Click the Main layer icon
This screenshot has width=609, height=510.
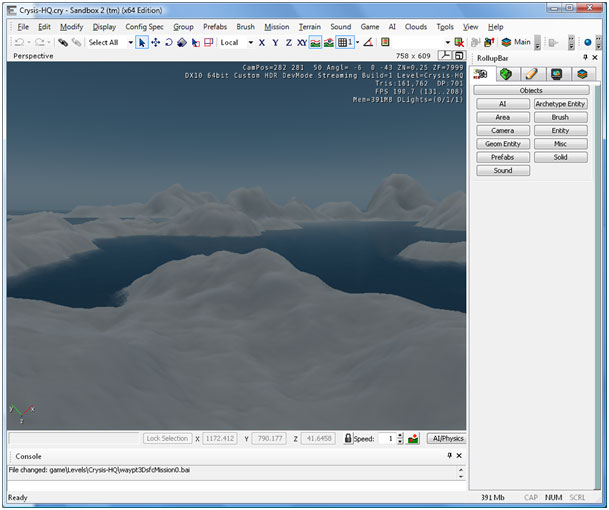pyautogui.click(x=506, y=42)
